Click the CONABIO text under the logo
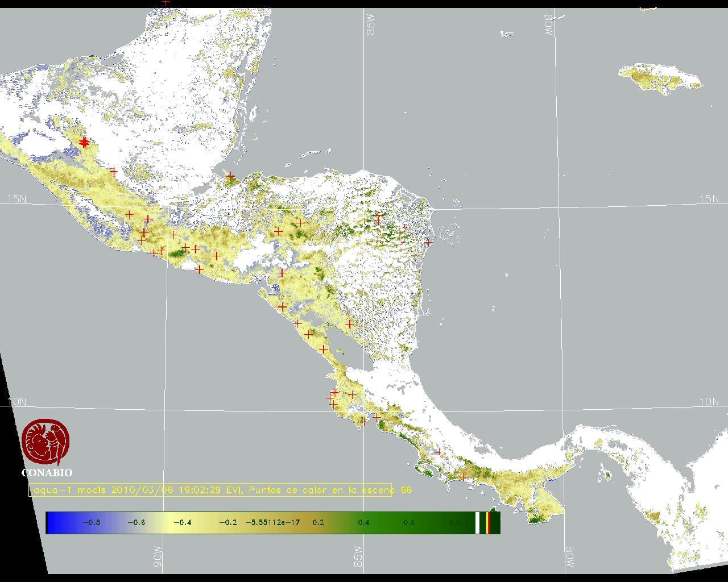Viewport: 728px width, 582px height. (x=47, y=472)
